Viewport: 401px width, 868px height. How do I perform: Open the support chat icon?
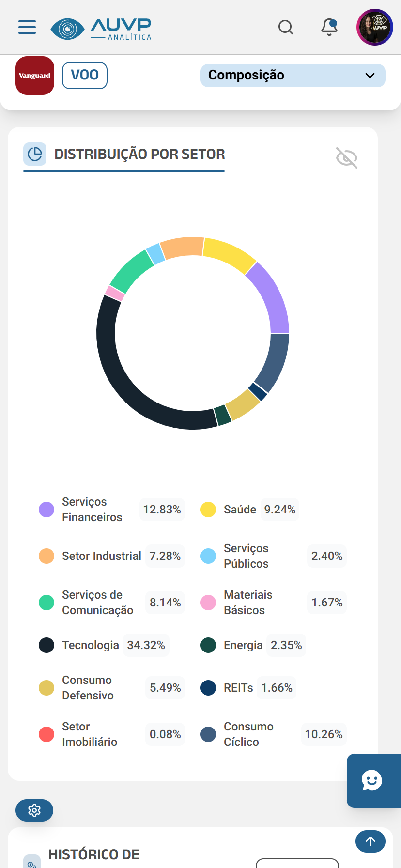[x=372, y=780]
